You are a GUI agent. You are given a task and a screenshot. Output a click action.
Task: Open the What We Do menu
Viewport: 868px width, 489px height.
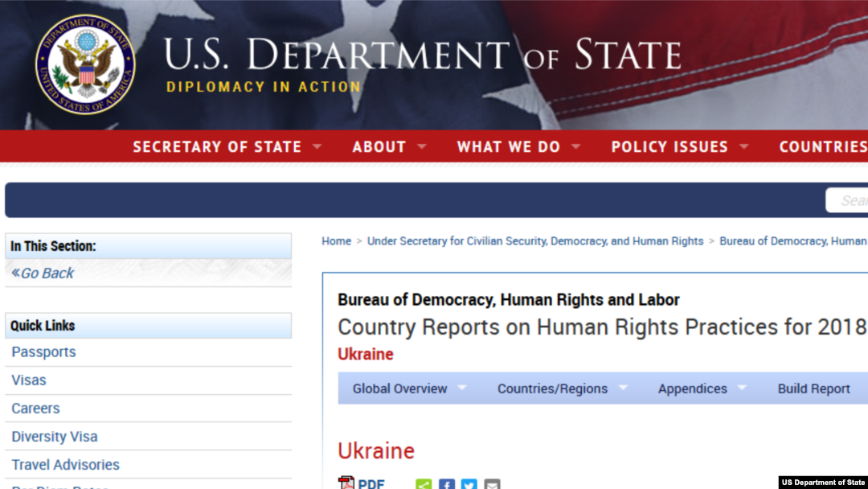508,146
